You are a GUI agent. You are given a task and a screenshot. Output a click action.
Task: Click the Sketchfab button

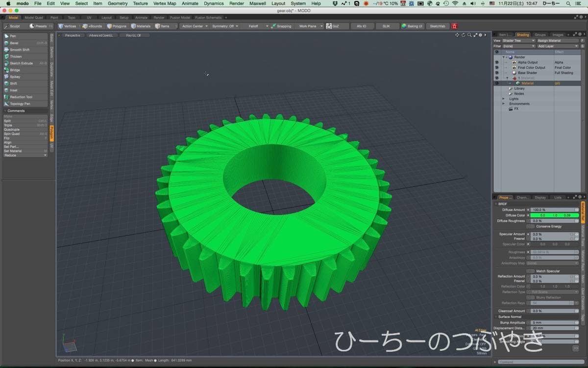tap(437, 26)
